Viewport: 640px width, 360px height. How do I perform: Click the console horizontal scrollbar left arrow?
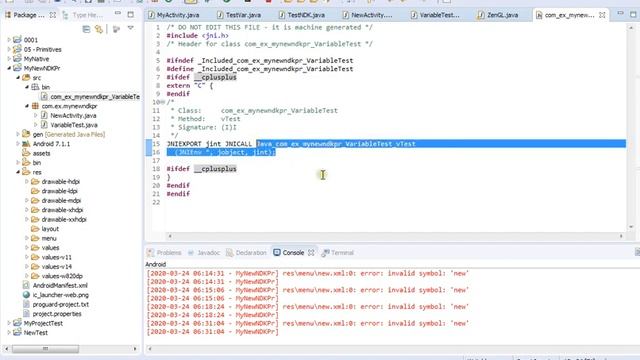coord(149,349)
